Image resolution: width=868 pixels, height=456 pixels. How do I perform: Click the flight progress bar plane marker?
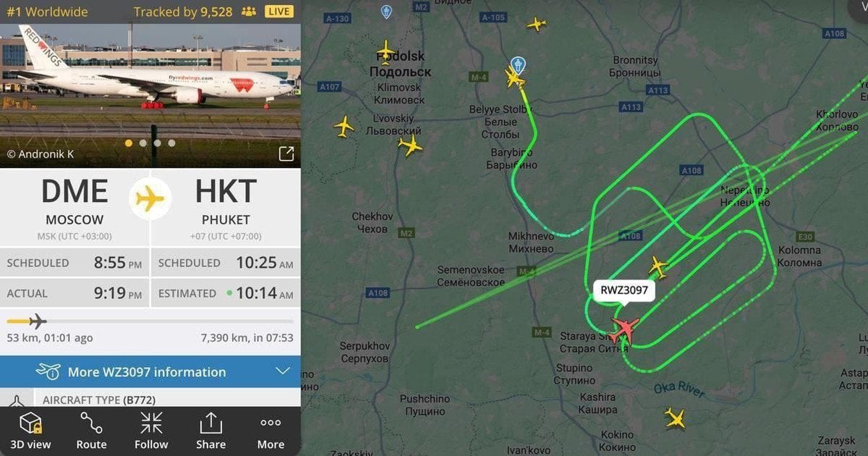tap(37, 321)
